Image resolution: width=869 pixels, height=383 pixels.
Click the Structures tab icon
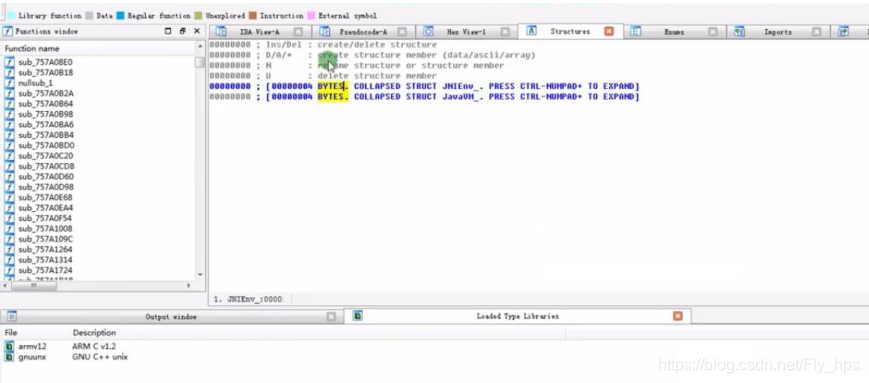pos(531,31)
